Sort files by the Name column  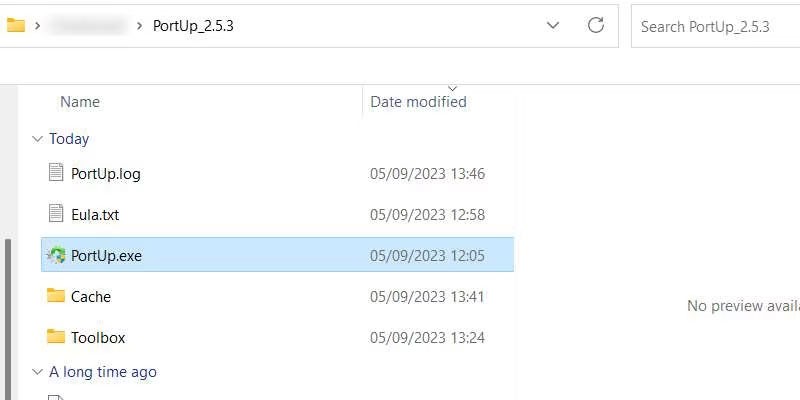80,102
